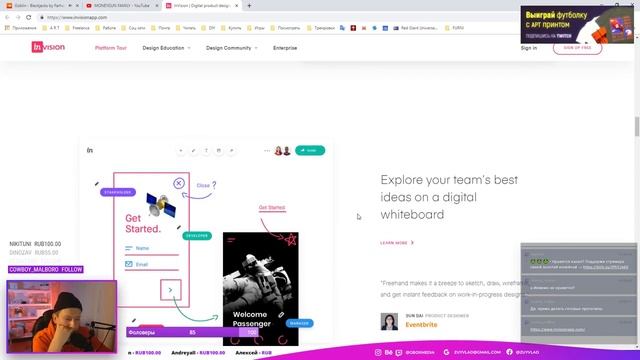Click the 'Explore your team's best ideas' heading
Image resolution: width=640 pixels, height=360 pixels.
(449, 197)
